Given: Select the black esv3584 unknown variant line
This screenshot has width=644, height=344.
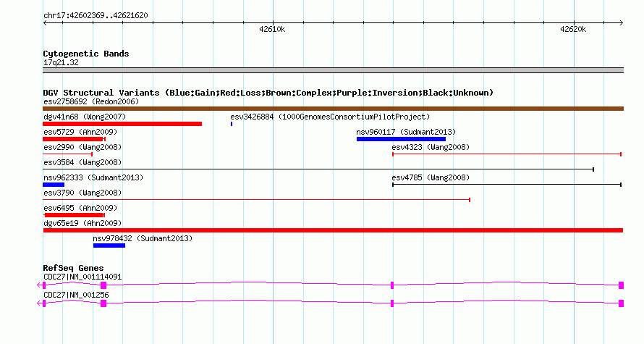Looking at the screenshot, I should point(318,169).
